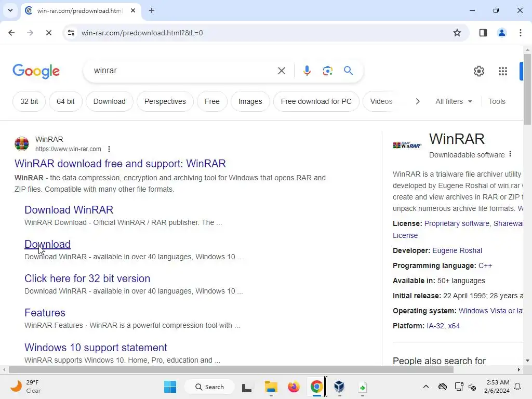Open Click here for 32 bit version
532x399 pixels.
coord(87,278)
